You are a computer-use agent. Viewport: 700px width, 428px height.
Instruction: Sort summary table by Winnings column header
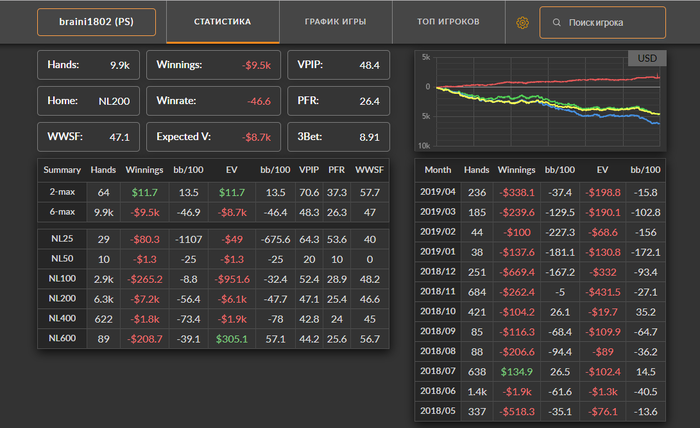tap(144, 170)
